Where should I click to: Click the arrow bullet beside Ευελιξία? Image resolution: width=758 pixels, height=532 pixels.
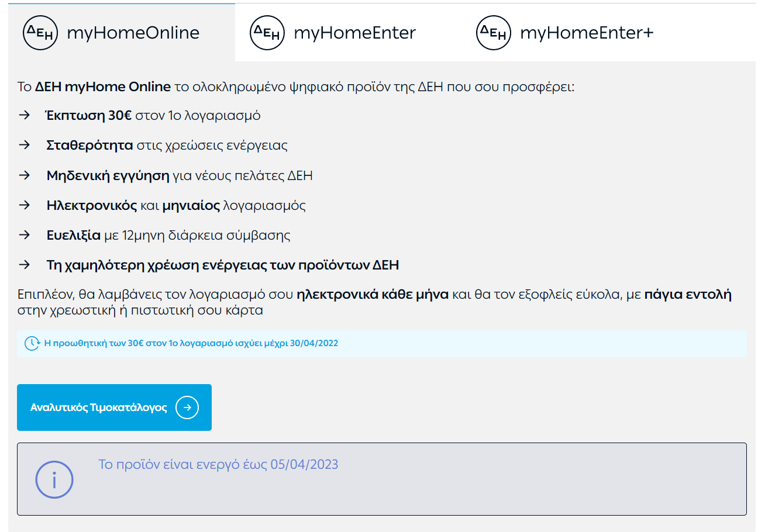click(x=24, y=235)
